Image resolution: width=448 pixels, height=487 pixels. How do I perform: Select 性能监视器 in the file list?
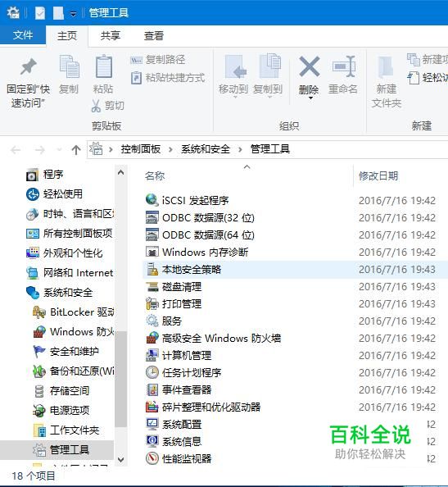pyautogui.click(x=187, y=459)
